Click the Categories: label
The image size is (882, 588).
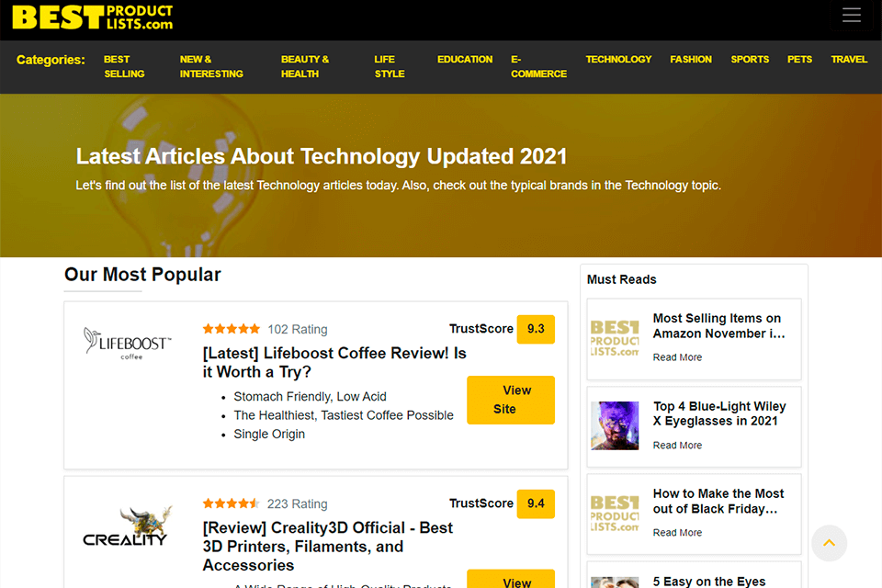pyautogui.click(x=51, y=60)
